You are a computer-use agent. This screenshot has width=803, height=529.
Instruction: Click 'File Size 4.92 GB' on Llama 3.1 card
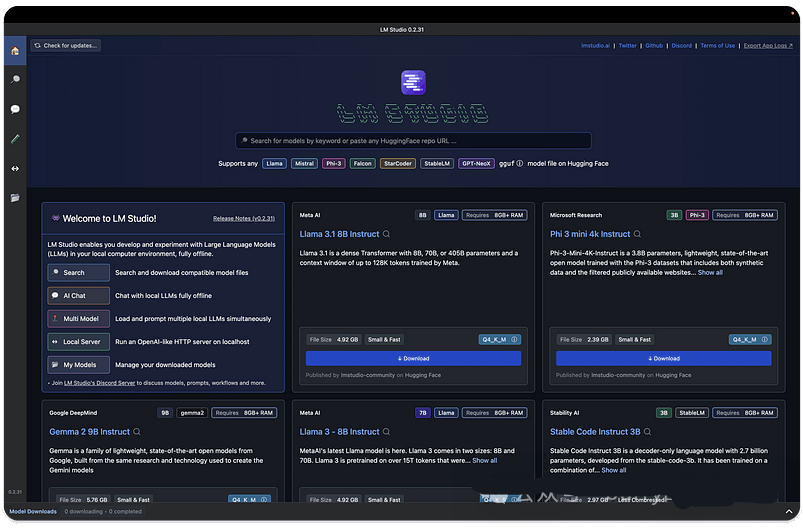click(334, 340)
